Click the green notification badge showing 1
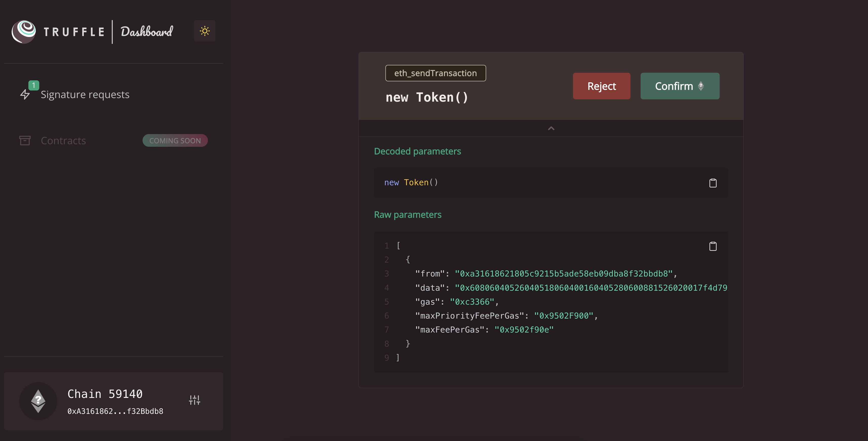The image size is (868, 441). 34,85
